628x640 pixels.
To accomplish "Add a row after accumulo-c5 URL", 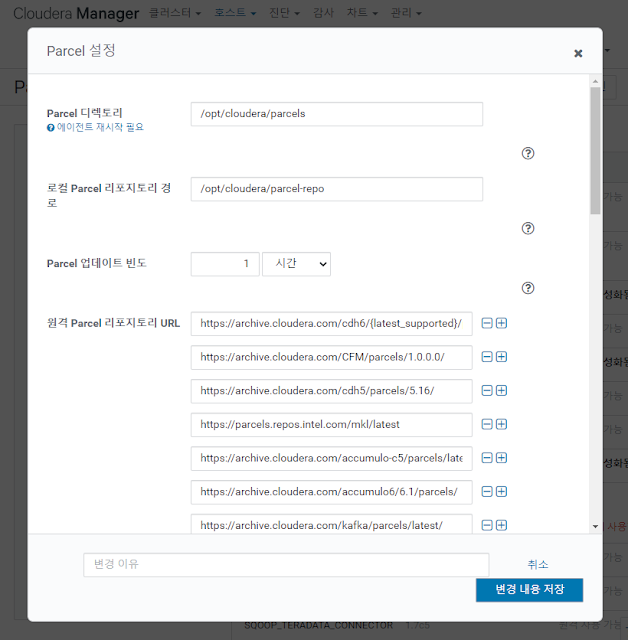I will 502,458.
